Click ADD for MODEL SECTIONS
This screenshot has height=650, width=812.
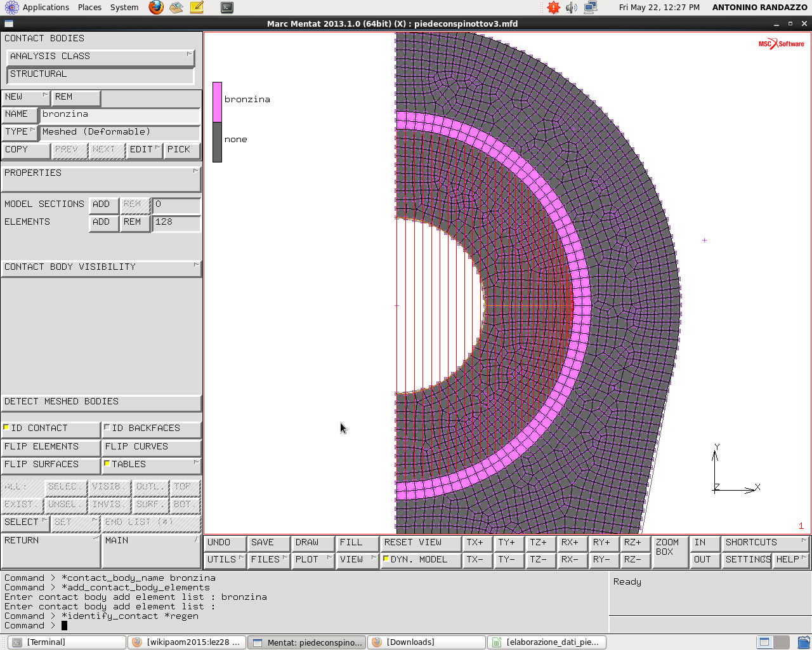(104, 204)
